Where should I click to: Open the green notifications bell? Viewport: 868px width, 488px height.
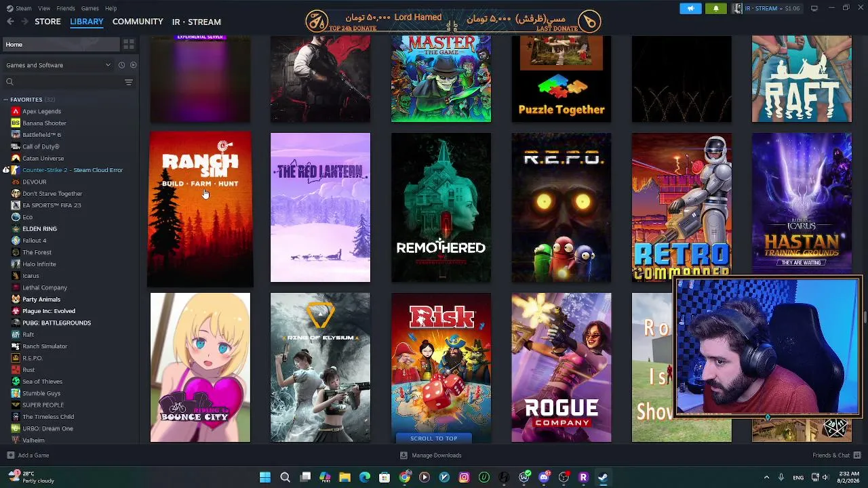coord(715,8)
